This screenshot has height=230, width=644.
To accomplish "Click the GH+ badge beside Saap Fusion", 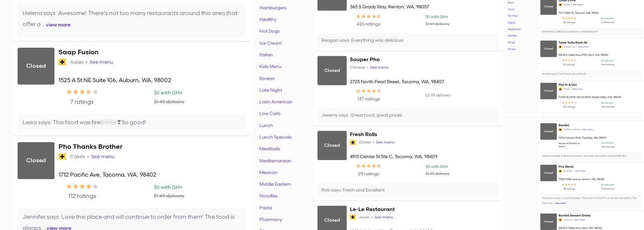I will click(62, 62).
